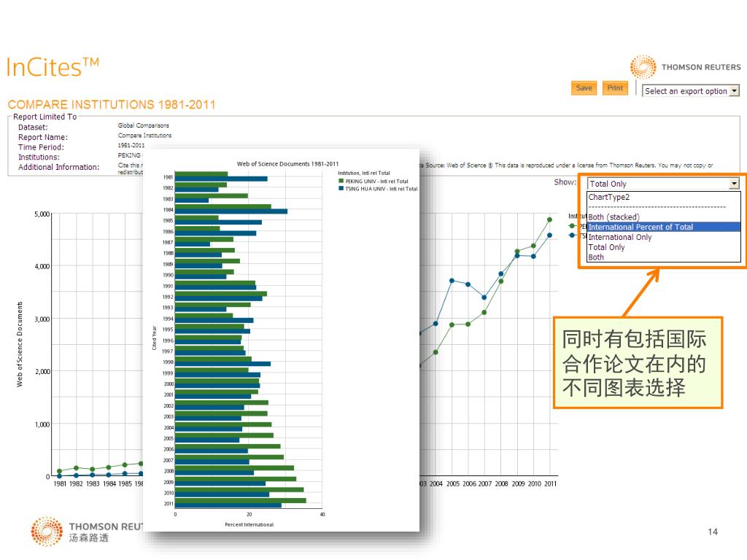Screen dimensions: 747x560
Task: Click the Thomson Reuters logo in footer
Action: [x=86, y=532]
